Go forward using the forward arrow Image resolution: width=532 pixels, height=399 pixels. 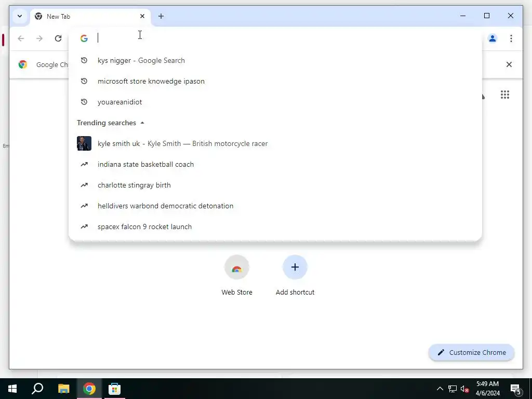click(39, 38)
